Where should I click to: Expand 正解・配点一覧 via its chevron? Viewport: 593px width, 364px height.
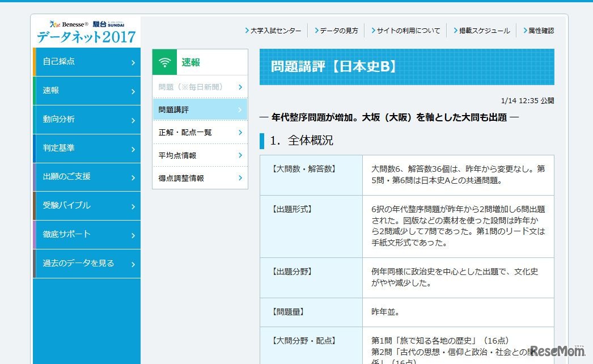(240, 132)
